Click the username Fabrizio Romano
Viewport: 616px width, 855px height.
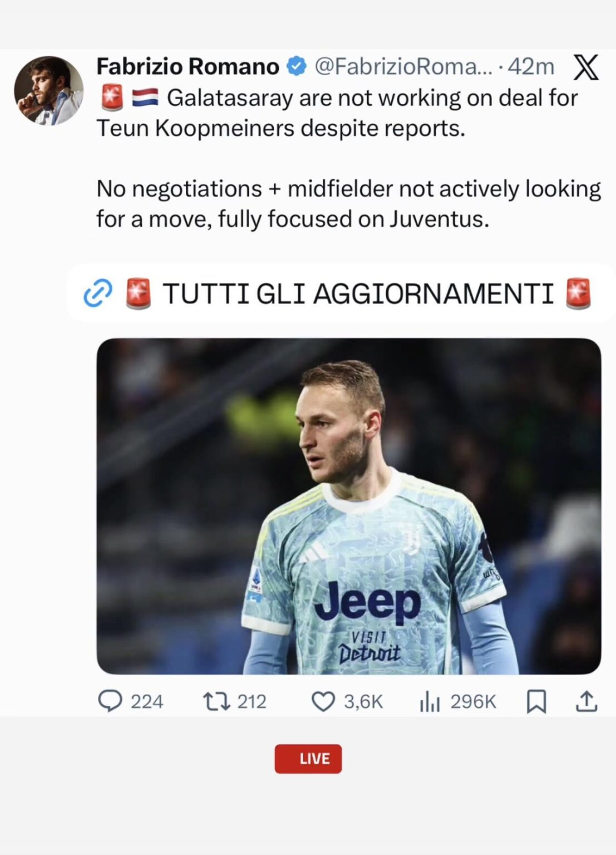pos(187,66)
